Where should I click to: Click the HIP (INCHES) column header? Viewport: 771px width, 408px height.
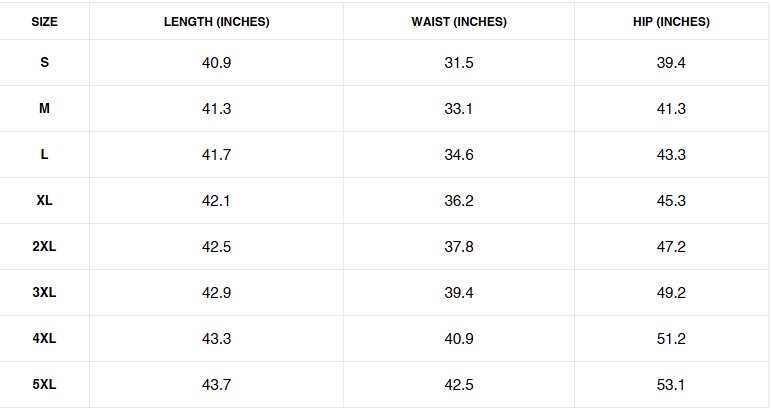pyautogui.click(x=671, y=22)
